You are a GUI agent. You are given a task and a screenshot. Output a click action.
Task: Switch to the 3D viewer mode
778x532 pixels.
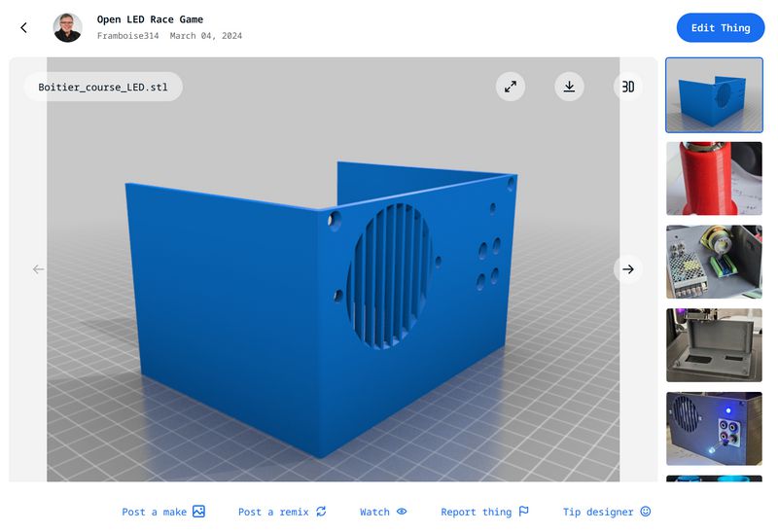pos(627,87)
